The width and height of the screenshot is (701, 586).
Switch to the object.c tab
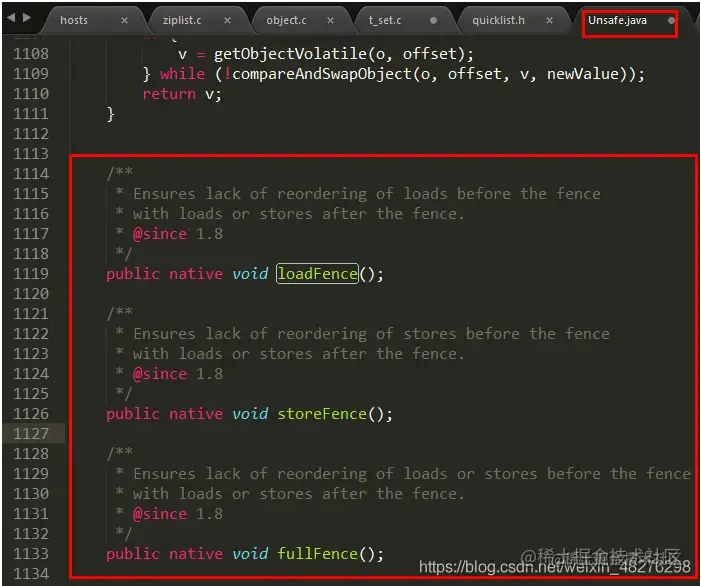pyautogui.click(x=286, y=21)
